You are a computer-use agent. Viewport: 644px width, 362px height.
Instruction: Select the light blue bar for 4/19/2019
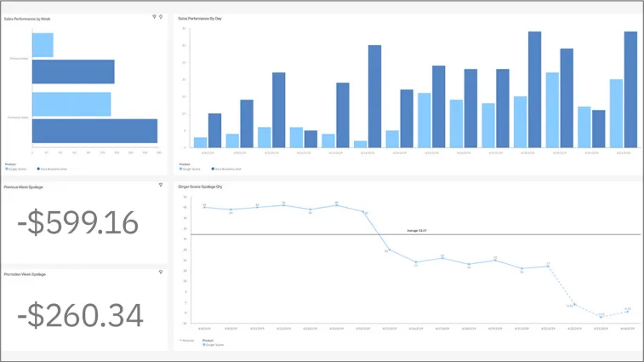(552, 110)
